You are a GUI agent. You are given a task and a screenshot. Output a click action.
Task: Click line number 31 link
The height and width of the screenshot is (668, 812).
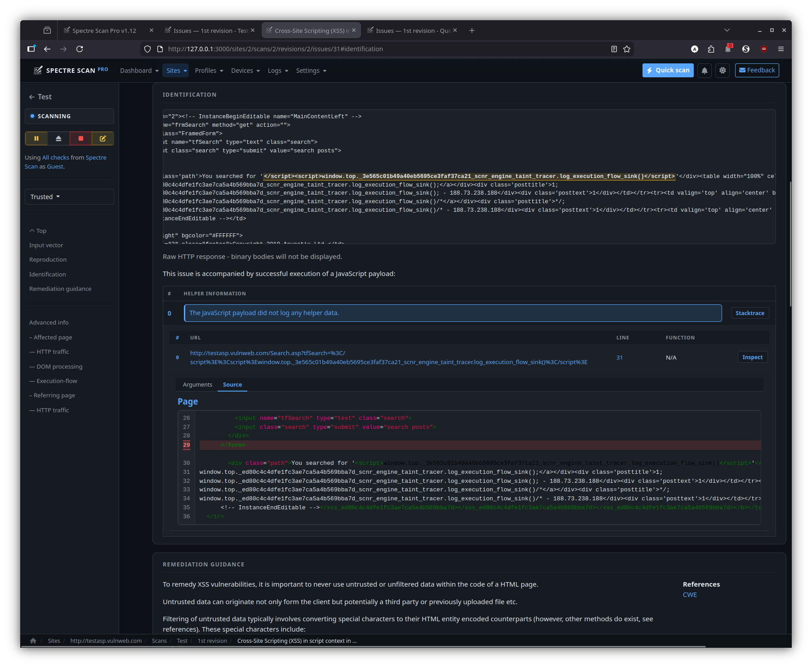coord(620,357)
